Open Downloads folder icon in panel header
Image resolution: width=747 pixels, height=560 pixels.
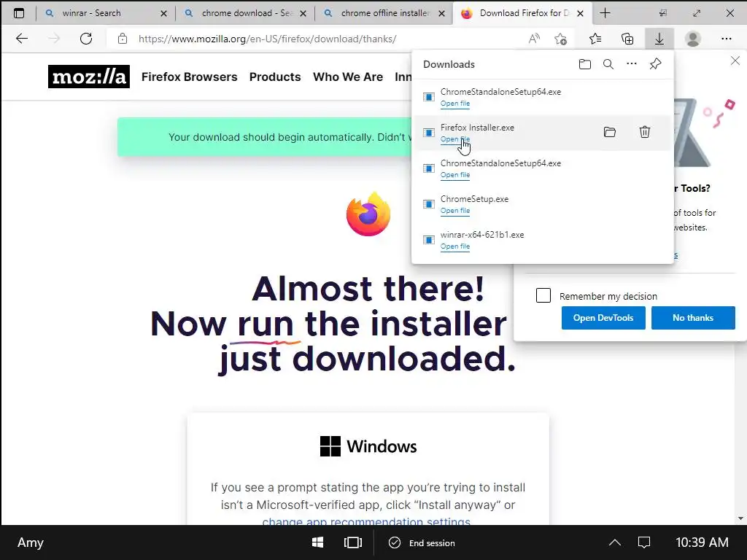[585, 64]
